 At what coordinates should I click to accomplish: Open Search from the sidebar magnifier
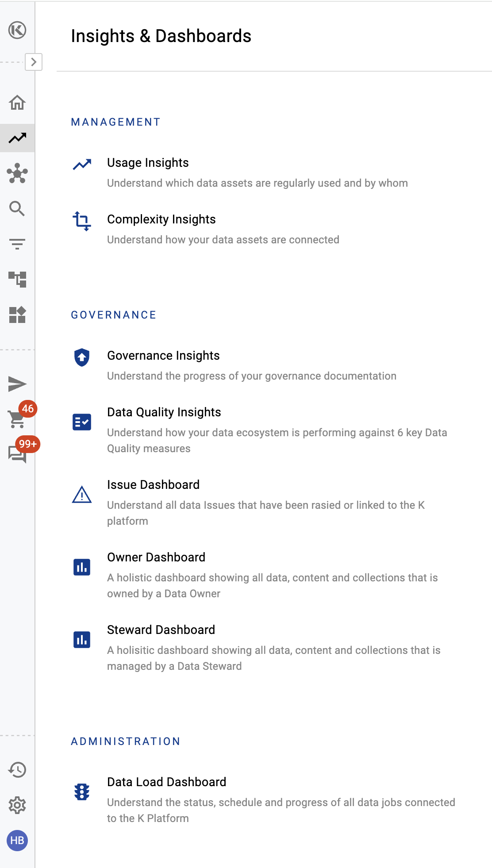[x=17, y=208]
